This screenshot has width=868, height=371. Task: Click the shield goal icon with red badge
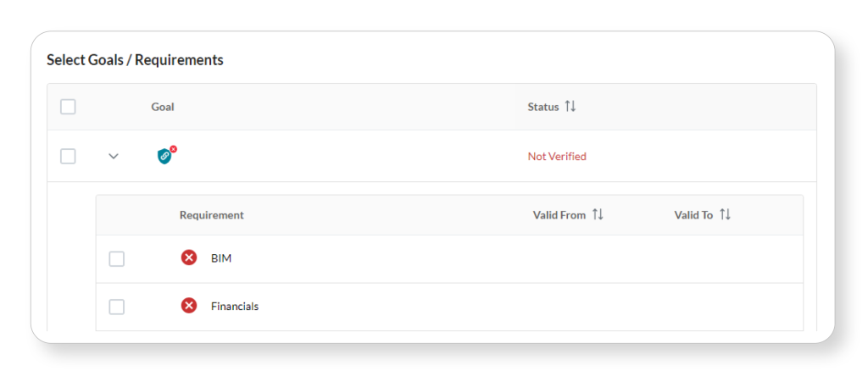[165, 156]
